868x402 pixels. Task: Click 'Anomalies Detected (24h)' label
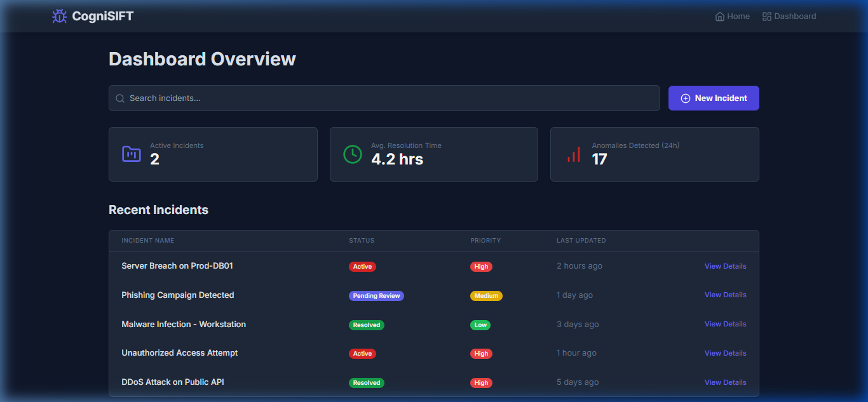[x=635, y=145]
